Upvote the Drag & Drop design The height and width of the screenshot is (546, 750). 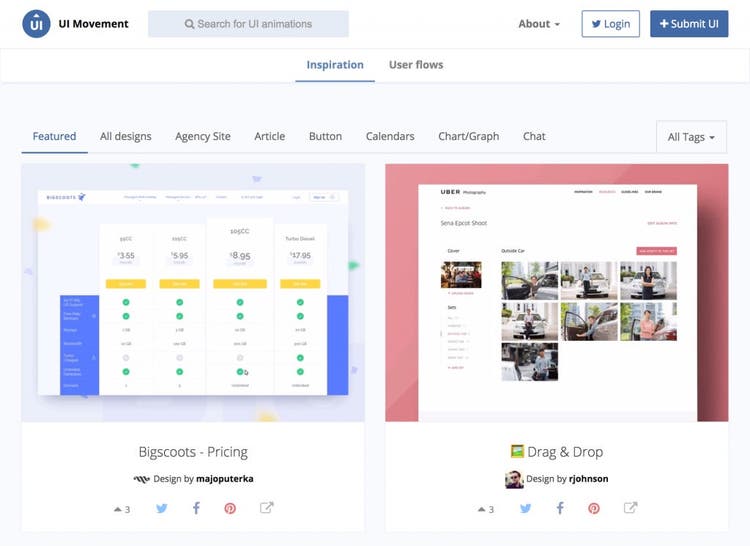(x=486, y=509)
